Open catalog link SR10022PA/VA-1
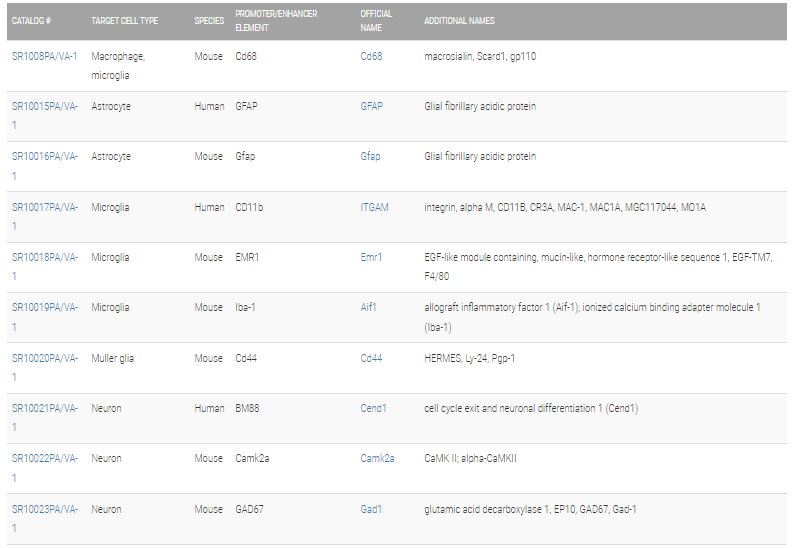The height and width of the screenshot is (548, 801). point(45,468)
